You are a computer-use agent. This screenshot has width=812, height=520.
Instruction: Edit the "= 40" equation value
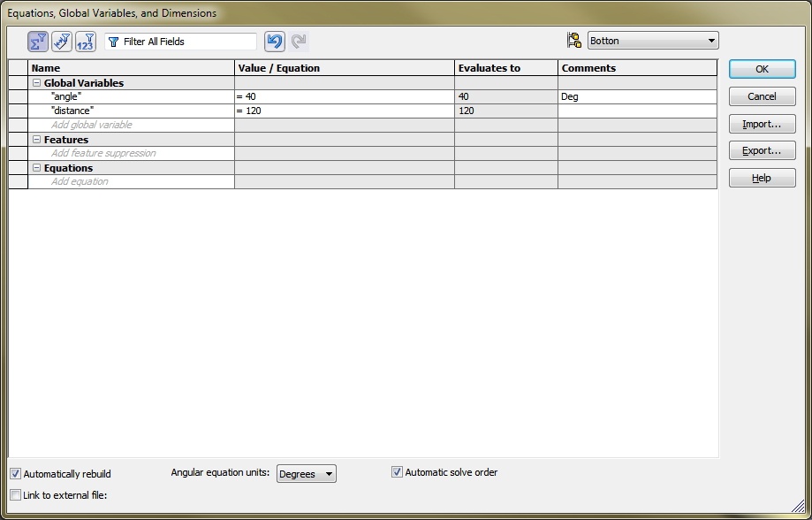pos(345,97)
